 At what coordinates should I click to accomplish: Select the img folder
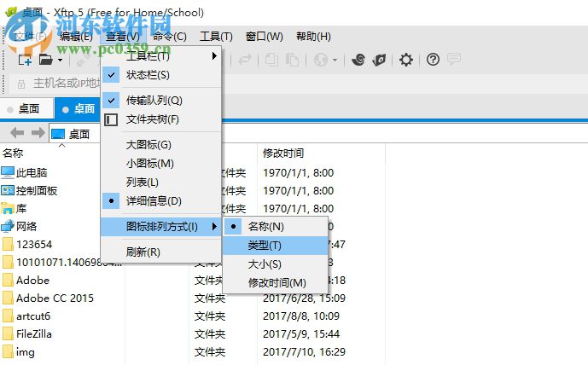tap(19, 352)
